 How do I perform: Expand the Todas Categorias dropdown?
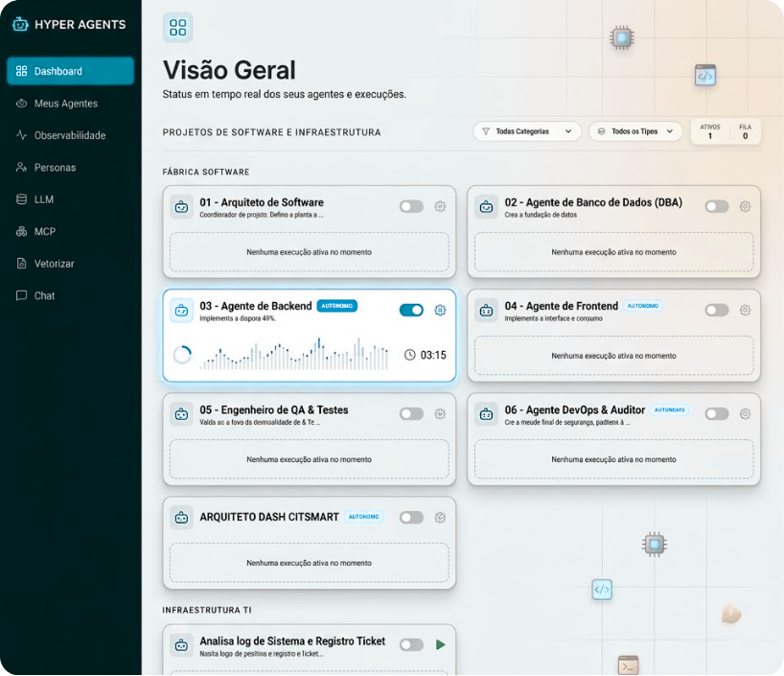[526, 131]
